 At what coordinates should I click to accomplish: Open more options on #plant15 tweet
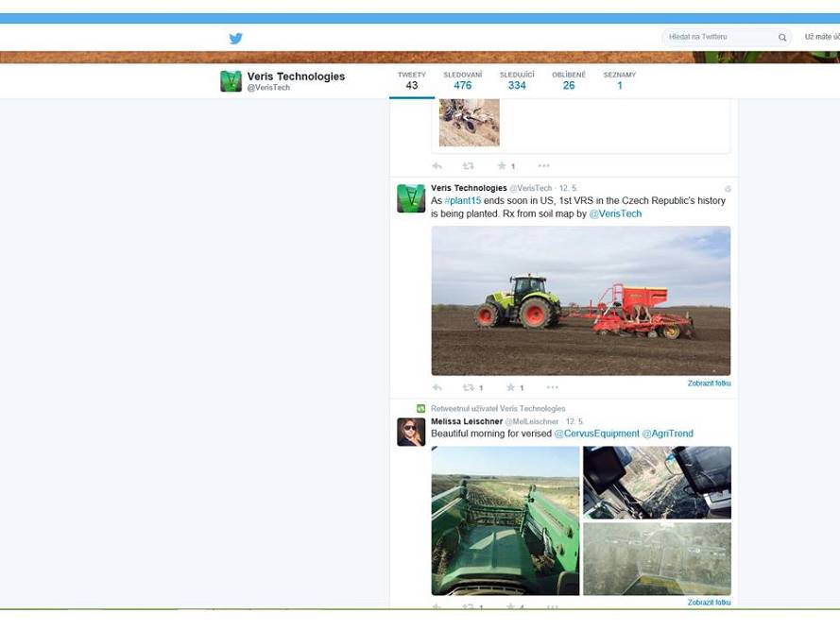tap(553, 387)
